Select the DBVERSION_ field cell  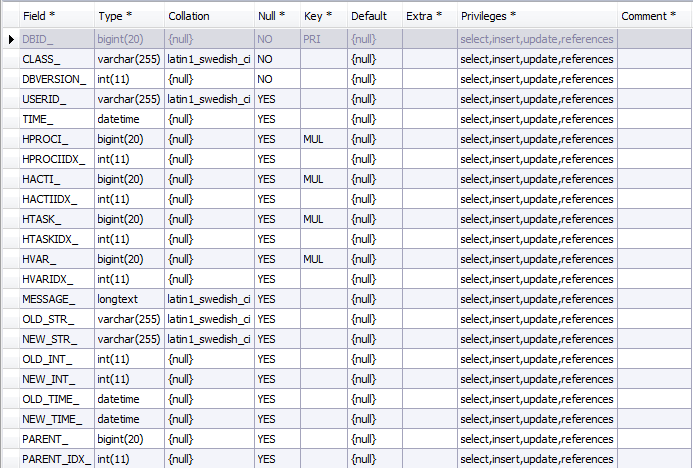[57, 79]
